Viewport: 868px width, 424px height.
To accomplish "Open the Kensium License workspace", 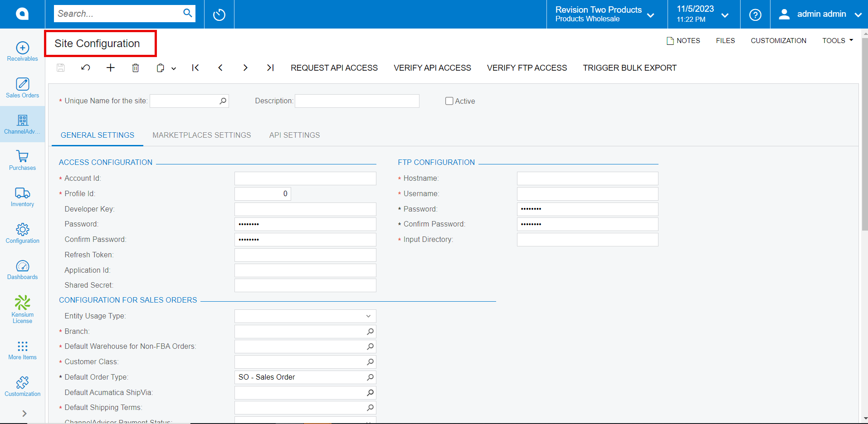I will [22, 308].
